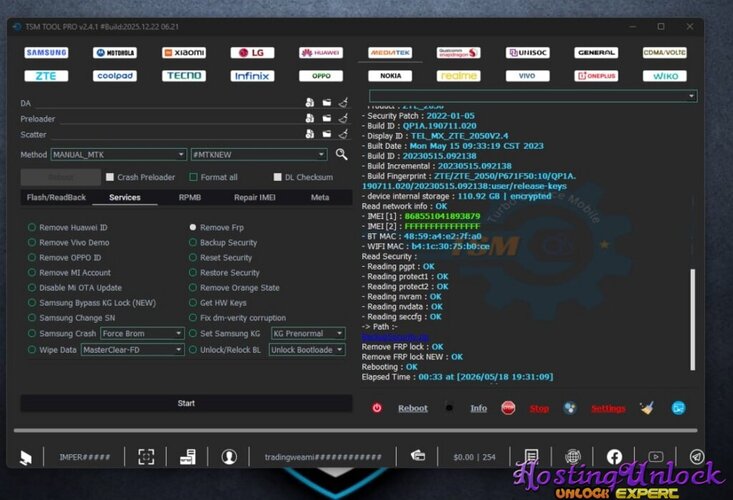Browse folder for Scatter file
The height and width of the screenshot is (500, 733).
pos(326,134)
